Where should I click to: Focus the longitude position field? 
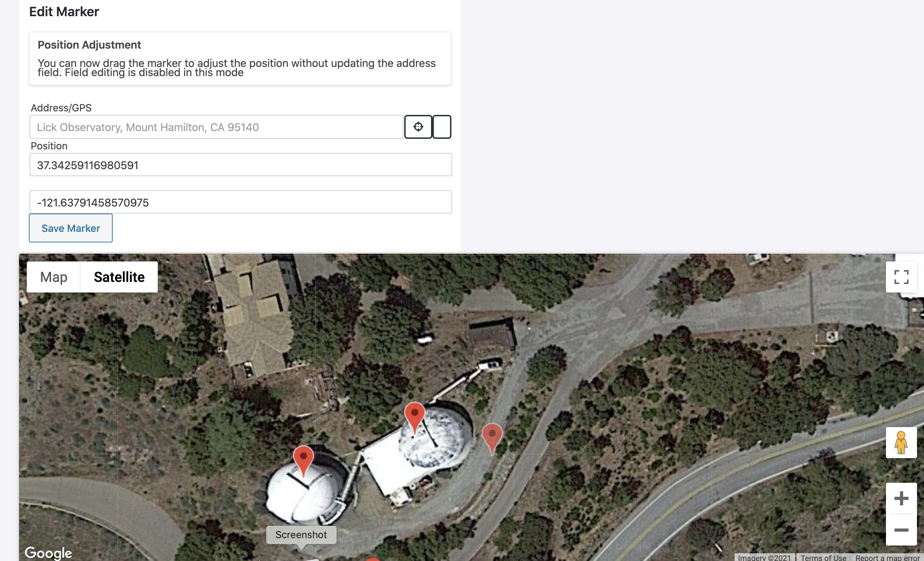(241, 202)
